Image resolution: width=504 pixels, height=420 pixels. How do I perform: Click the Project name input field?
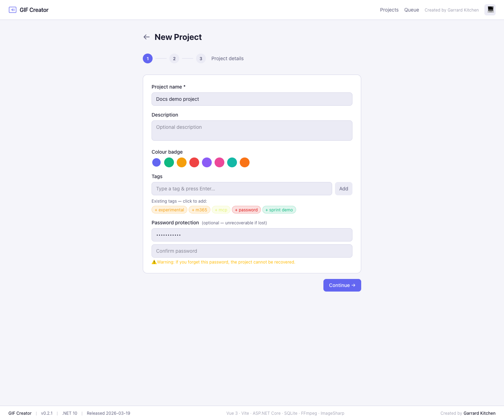pos(252,99)
